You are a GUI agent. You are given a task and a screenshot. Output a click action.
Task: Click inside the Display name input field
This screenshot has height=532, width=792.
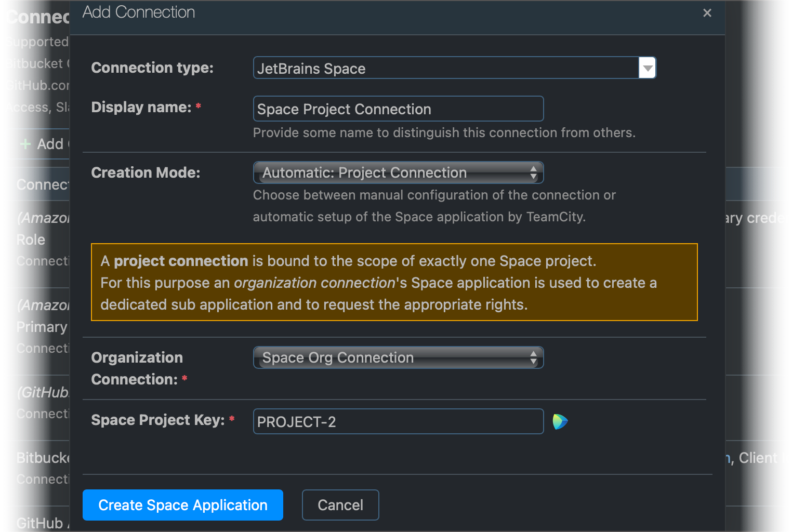[398, 109]
